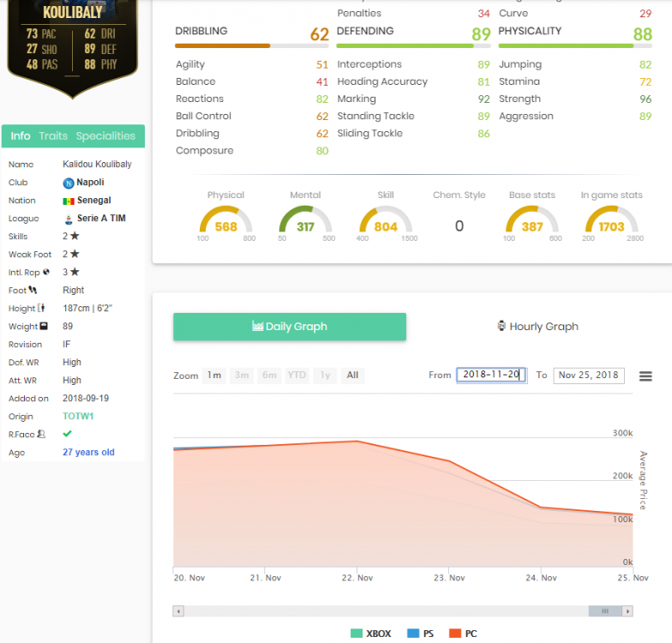
Task: Click the green Real Face checkmark
Action: coord(68,434)
